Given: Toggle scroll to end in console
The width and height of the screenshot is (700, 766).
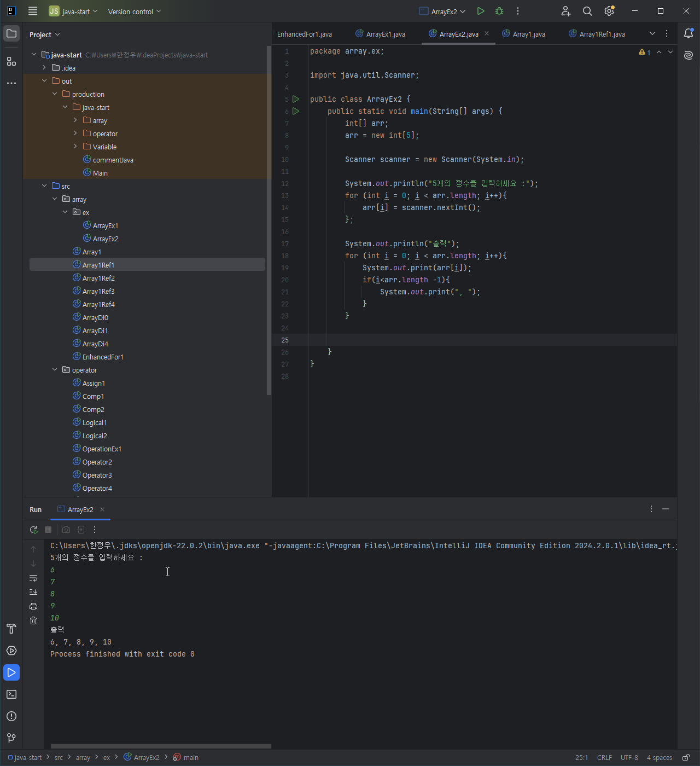Looking at the screenshot, I should pyautogui.click(x=33, y=592).
